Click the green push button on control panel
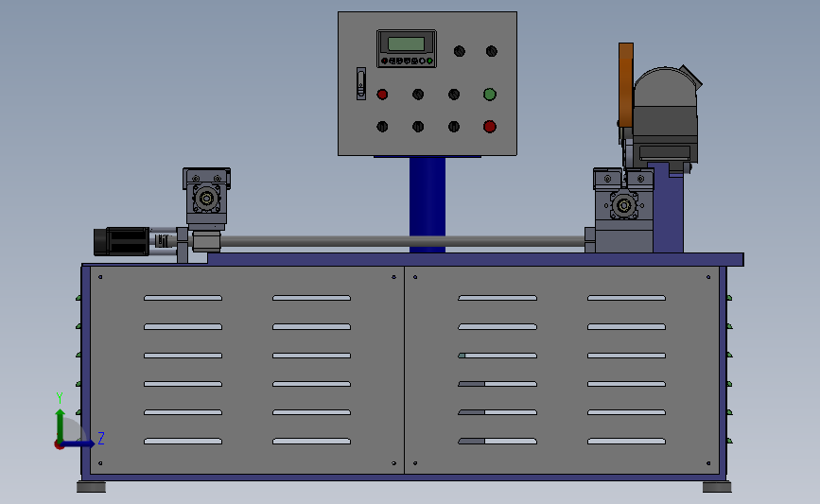Image resolution: width=820 pixels, height=504 pixels. pos(490,95)
